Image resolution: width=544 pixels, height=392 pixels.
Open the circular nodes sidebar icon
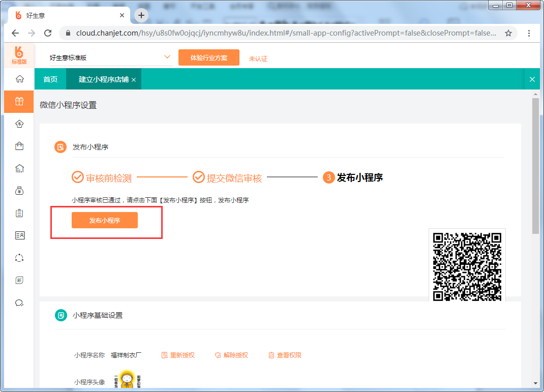(x=19, y=258)
